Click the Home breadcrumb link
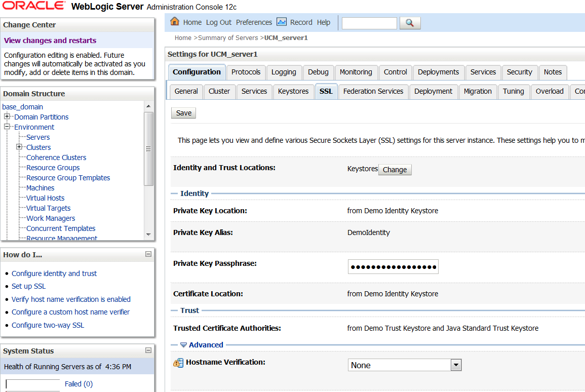 click(183, 37)
